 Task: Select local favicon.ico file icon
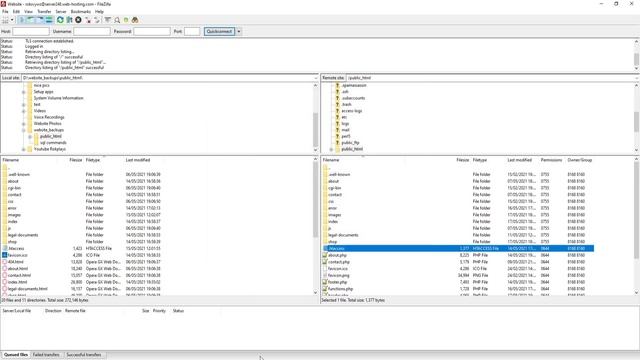coord(4,255)
